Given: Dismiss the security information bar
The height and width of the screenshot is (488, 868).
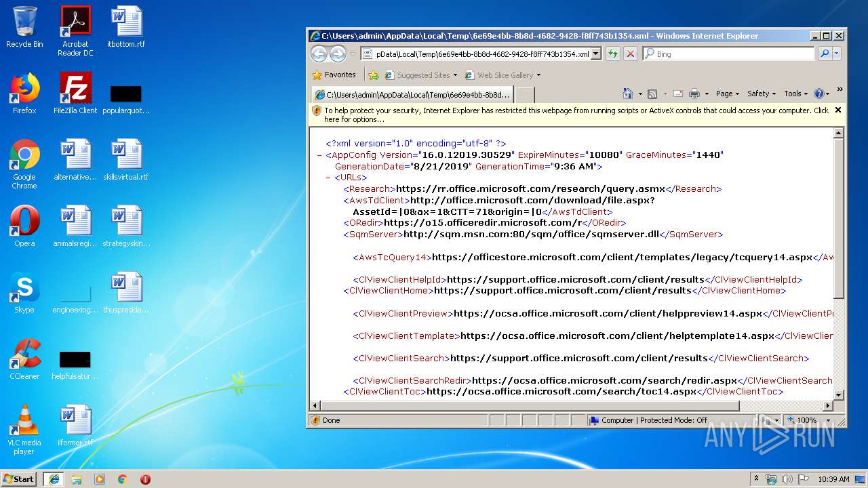Looking at the screenshot, I should coord(837,110).
